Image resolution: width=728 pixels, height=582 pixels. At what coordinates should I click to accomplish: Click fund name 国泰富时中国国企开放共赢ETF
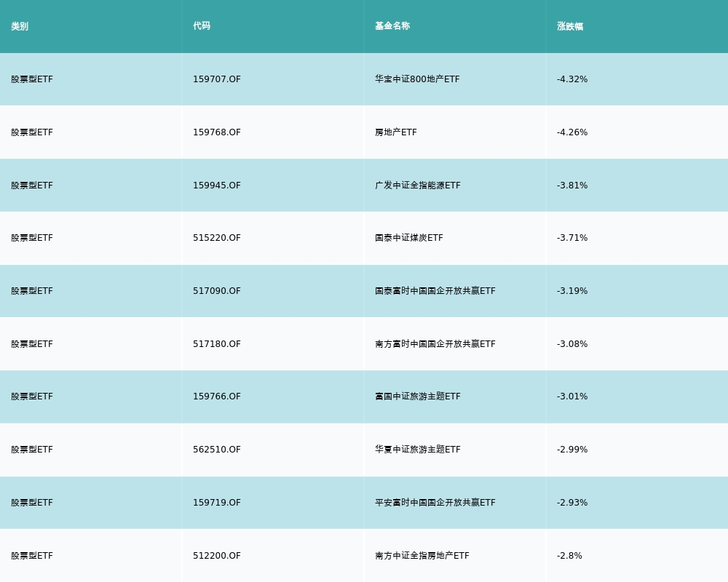tap(435, 291)
